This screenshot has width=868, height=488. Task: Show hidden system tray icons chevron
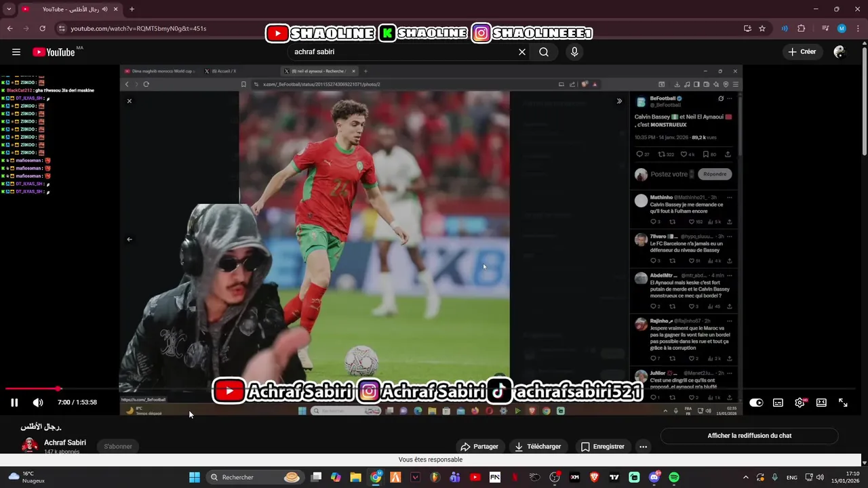pyautogui.click(x=745, y=477)
